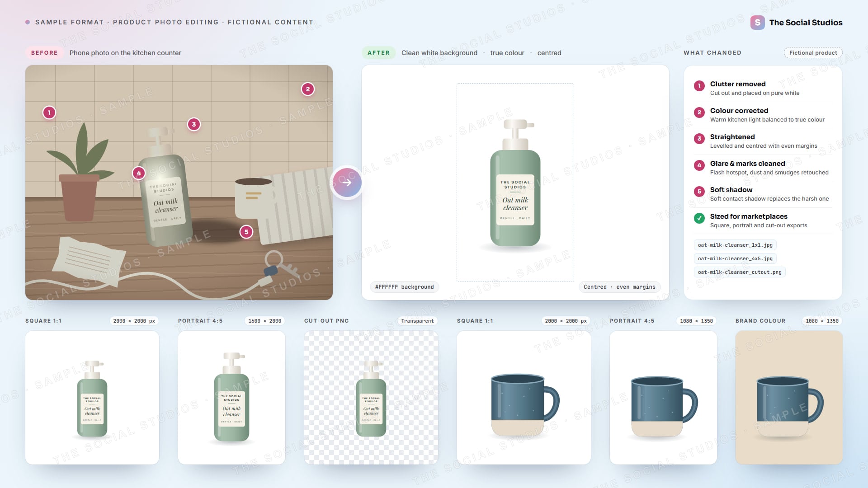Click the round arrow between before and after
The image size is (868, 488).
tap(347, 183)
